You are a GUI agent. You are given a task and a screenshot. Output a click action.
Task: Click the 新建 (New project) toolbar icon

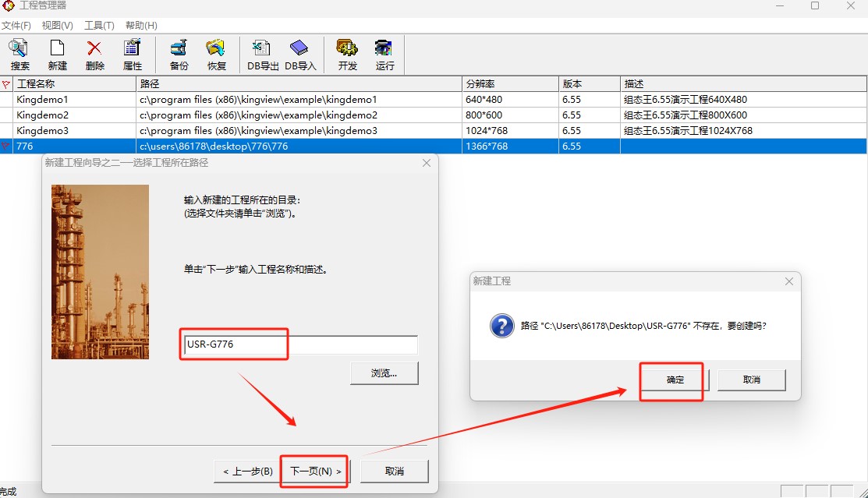[x=57, y=55]
